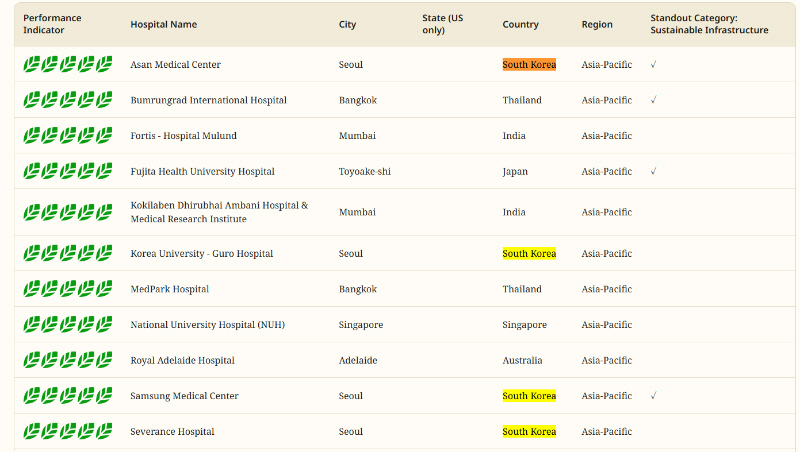The height and width of the screenshot is (452, 800).
Task: Click highlighted South Korea in Samsung Medical Center row
Action: click(529, 396)
